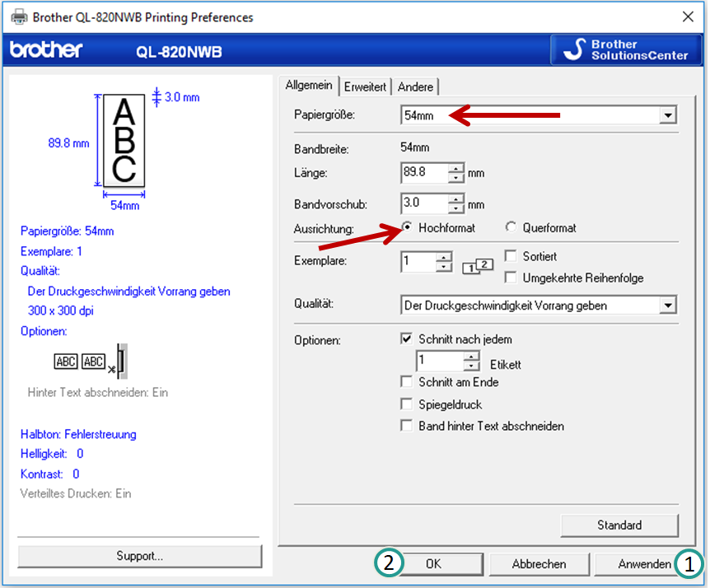Open the Papiergröße dropdown
This screenshot has height=588, width=710.
click(668, 115)
